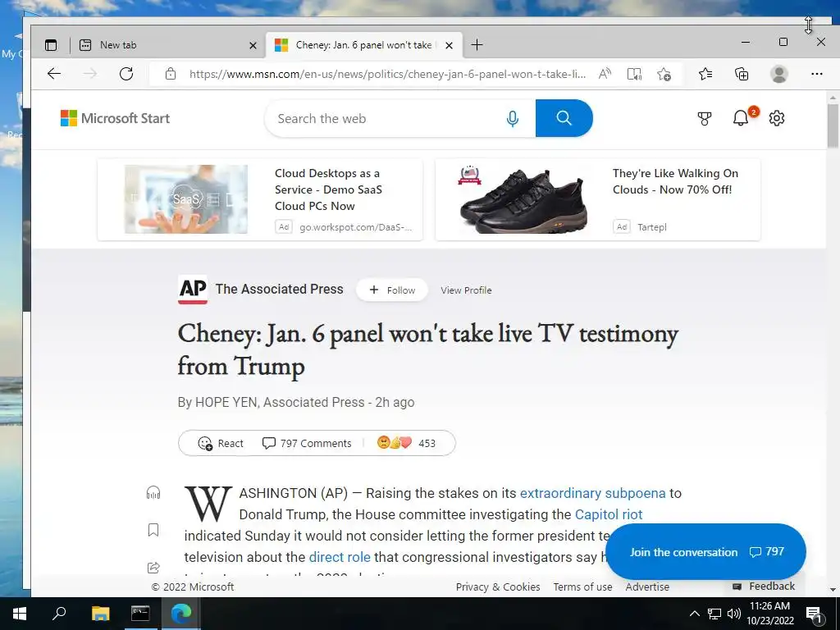Start voice search with microphone icon

513,118
